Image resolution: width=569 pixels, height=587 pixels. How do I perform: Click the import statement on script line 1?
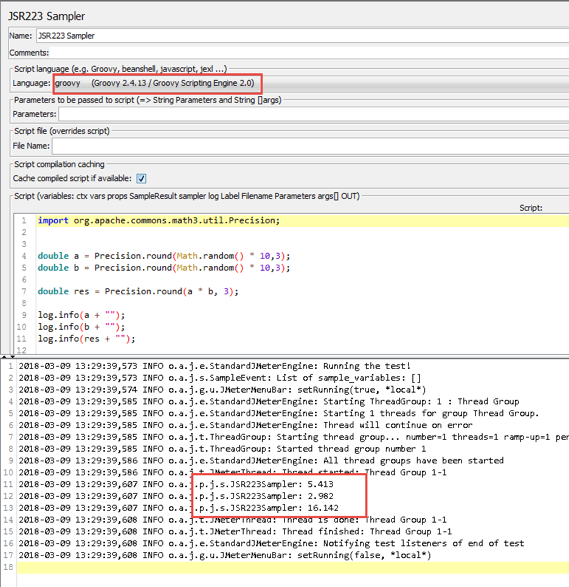click(x=159, y=220)
